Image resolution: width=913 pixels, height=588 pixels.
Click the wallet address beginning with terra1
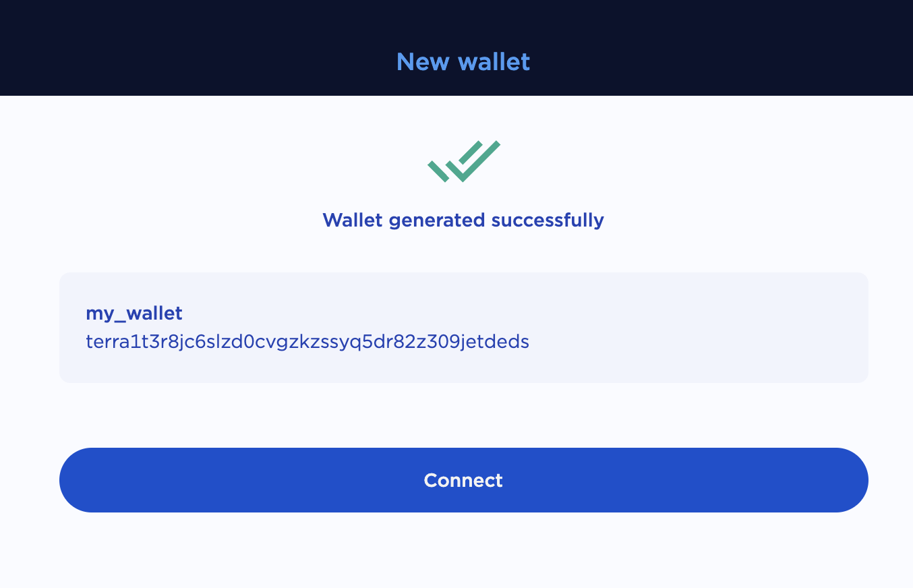(x=307, y=342)
